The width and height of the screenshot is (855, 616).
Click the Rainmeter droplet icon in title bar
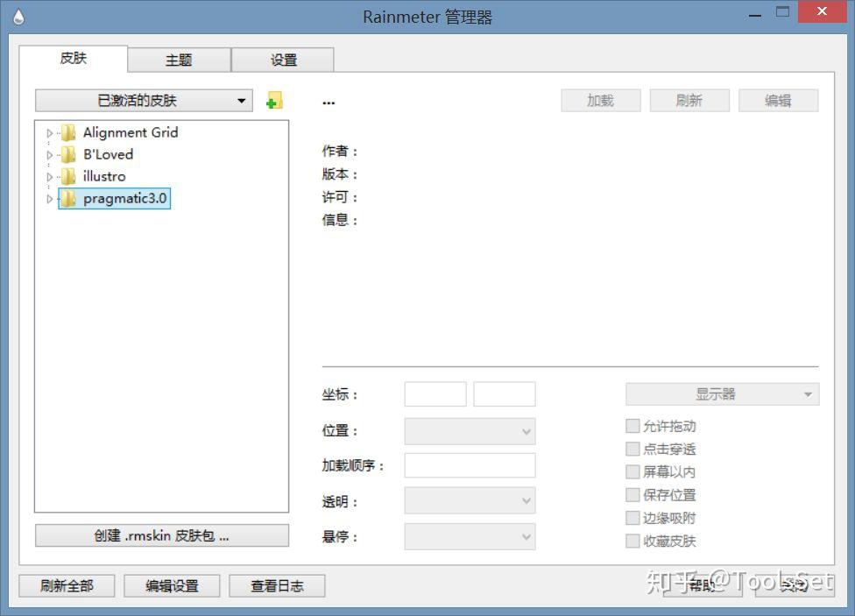pos(18,17)
